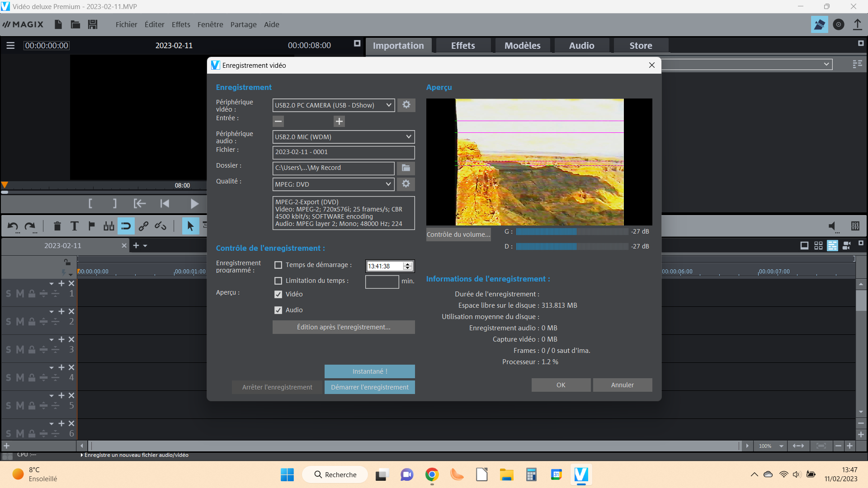The height and width of the screenshot is (488, 868).
Task: Enable Limitation du temps checkbox
Action: tap(278, 281)
